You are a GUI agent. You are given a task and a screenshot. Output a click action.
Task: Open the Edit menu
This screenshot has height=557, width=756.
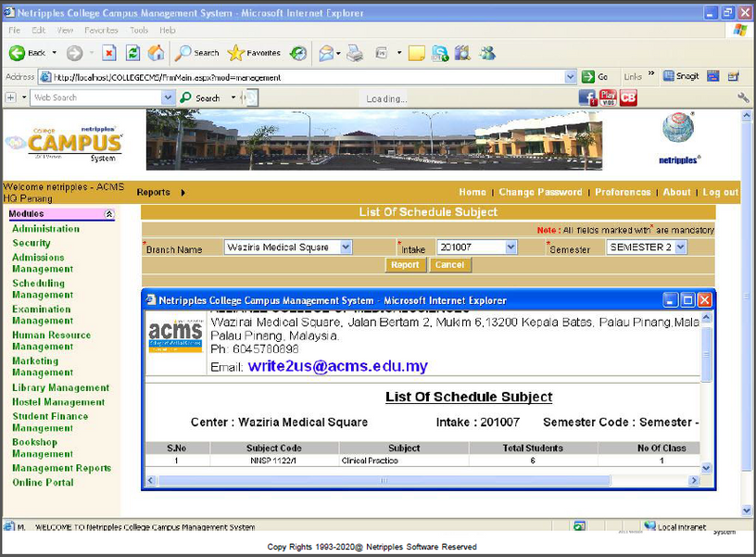point(39,31)
